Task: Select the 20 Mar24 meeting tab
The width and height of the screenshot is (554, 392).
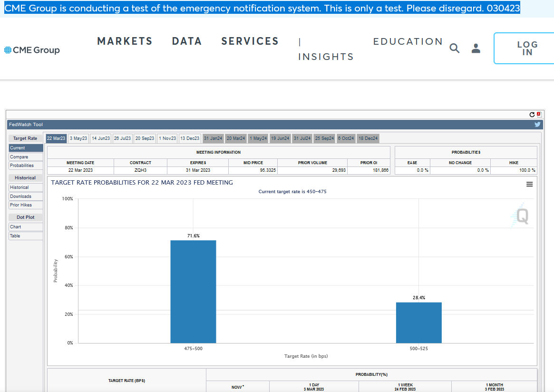Action: [x=236, y=138]
